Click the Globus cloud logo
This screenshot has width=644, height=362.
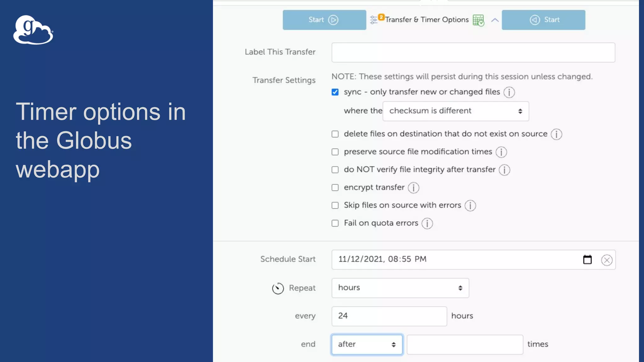[33, 30]
